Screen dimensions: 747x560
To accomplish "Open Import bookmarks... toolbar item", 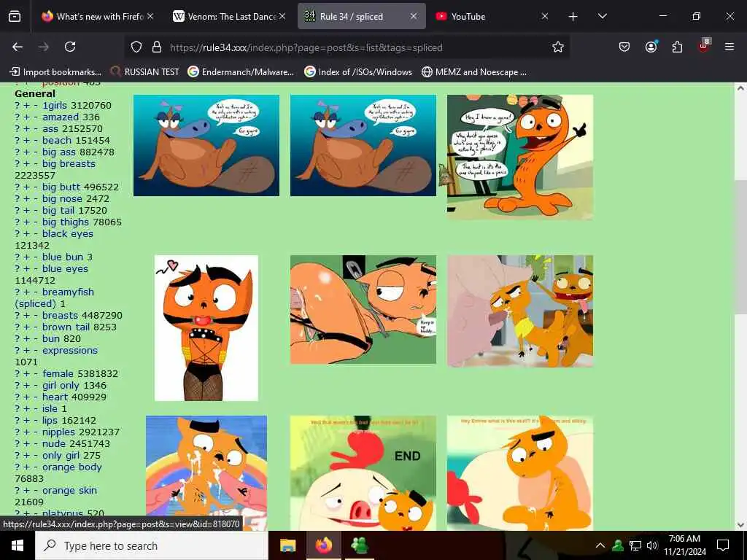I will point(55,72).
